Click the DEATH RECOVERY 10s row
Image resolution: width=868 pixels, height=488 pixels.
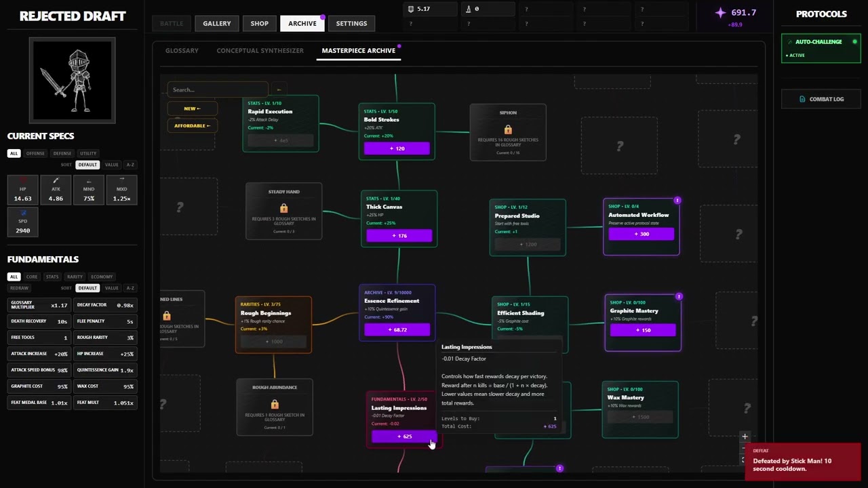point(39,321)
